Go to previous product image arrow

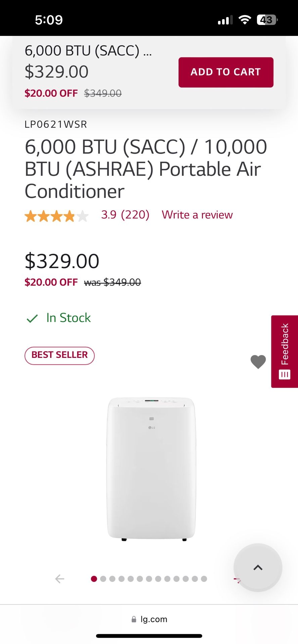[60, 579]
